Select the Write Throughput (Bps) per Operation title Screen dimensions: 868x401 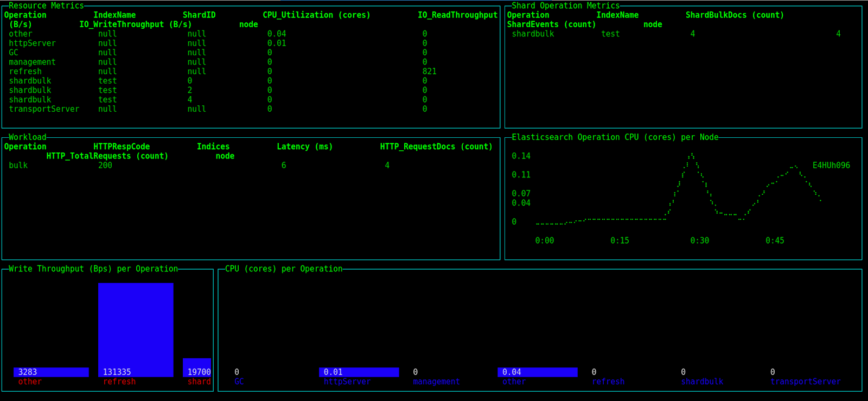93,269
